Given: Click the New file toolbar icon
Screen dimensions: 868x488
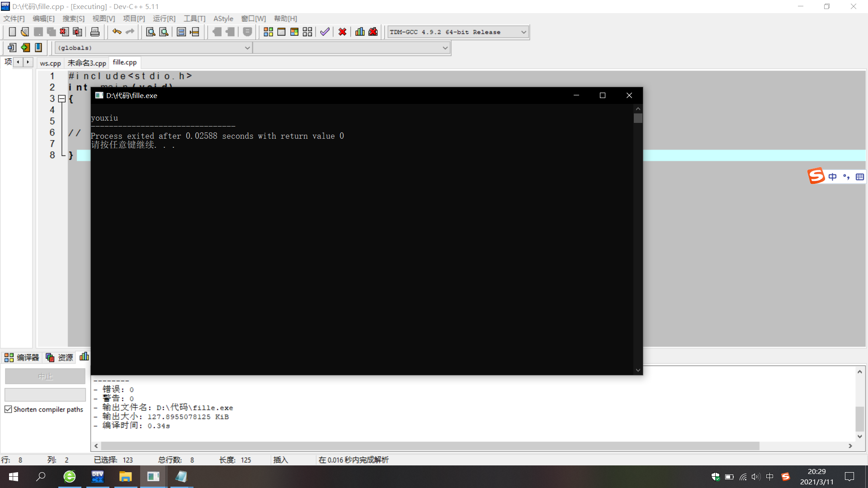Looking at the screenshot, I should click(x=12, y=32).
